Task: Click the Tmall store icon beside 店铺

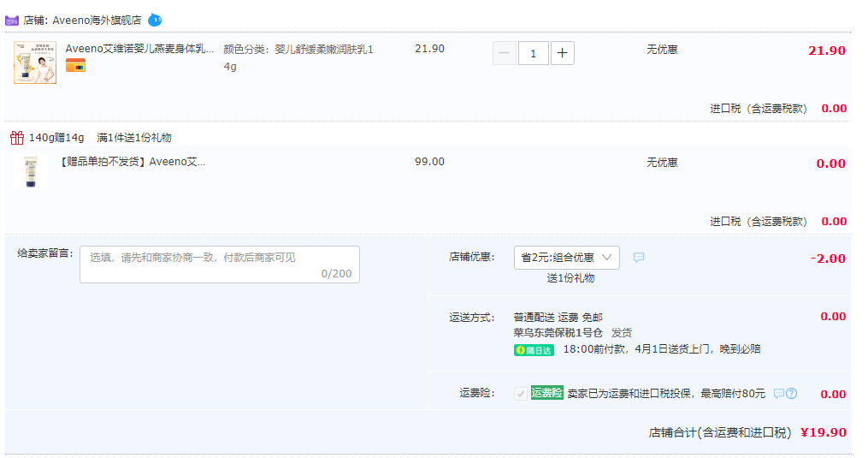Action: (x=12, y=21)
